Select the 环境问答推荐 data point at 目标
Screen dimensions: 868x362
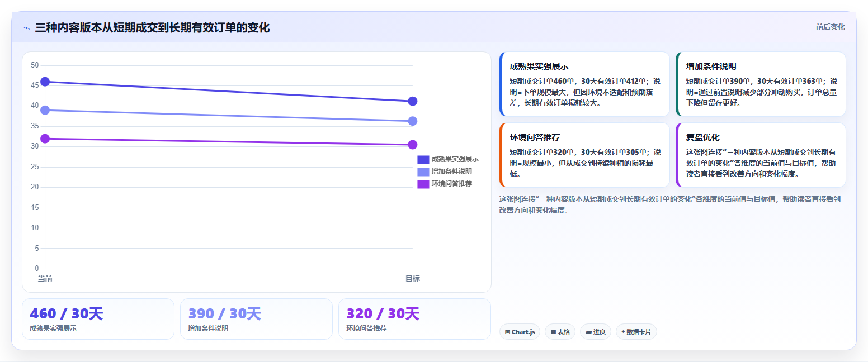coord(413,145)
